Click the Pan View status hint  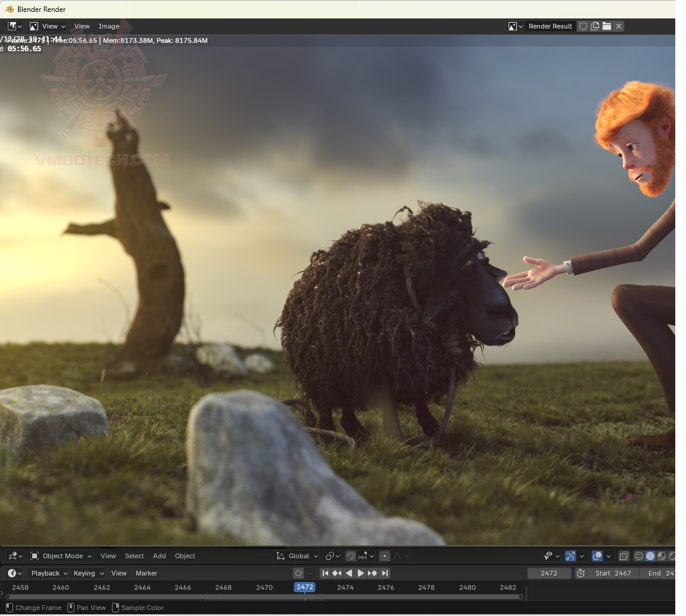pos(86,607)
